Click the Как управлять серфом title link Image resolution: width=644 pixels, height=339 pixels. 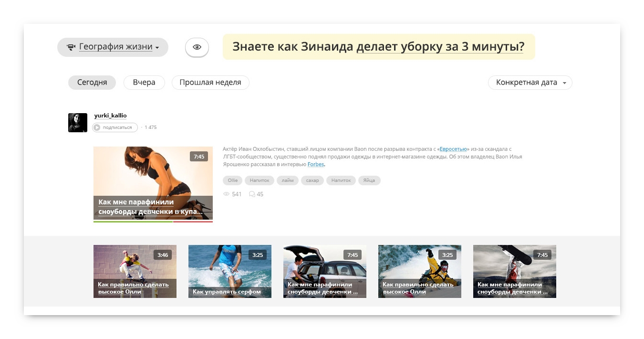pyautogui.click(x=227, y=292)
